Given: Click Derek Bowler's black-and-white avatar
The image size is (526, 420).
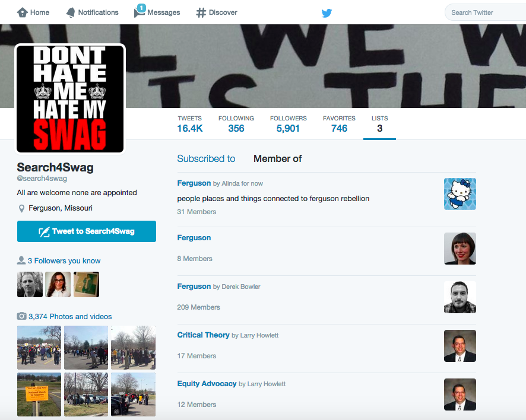Looking at the screenshot, I should pyautogui.click(x=460, y=297).
